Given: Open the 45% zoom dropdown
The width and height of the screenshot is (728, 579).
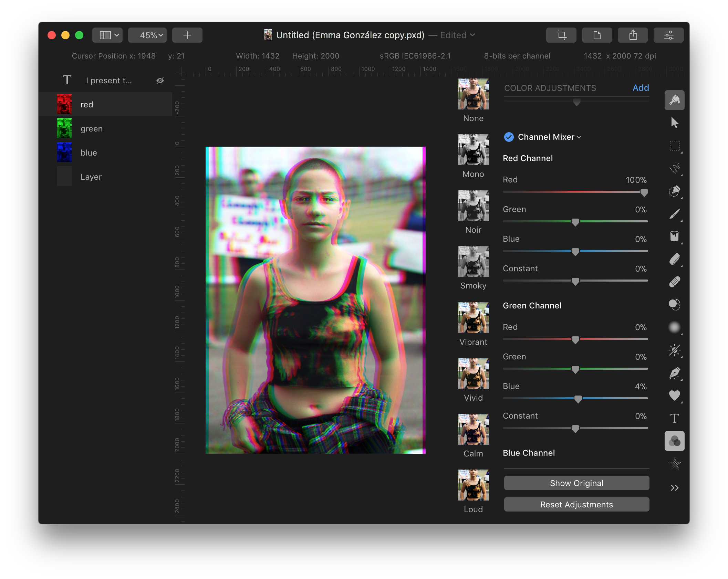Looking at the screenshot, I should pos(147,35).
